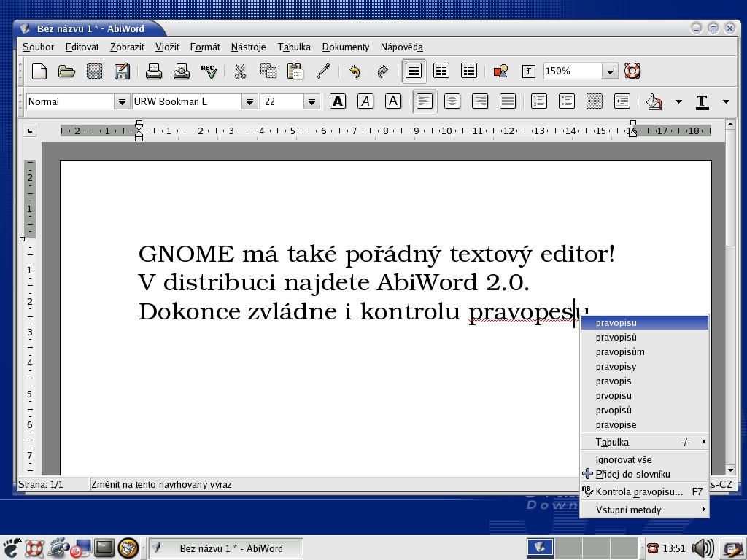This screenshot has width=747, height=560.
Task: Redo the last undone action
Action: (x=382, y=71)
